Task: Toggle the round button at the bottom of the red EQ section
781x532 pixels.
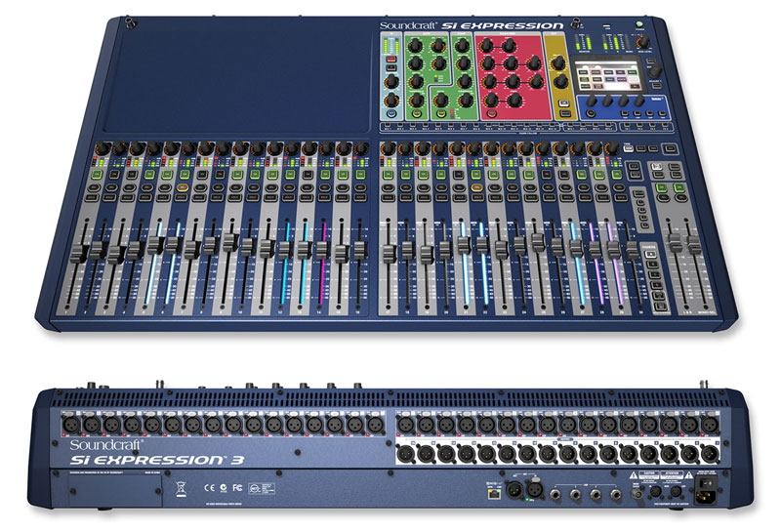Action: click(492, 113)
